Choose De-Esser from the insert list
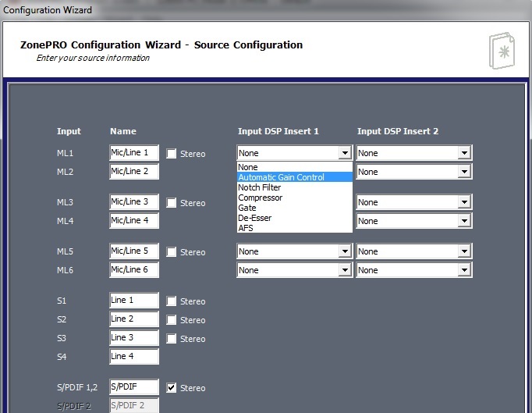Viewport: 532px width, 413px height. coord(254,218)
